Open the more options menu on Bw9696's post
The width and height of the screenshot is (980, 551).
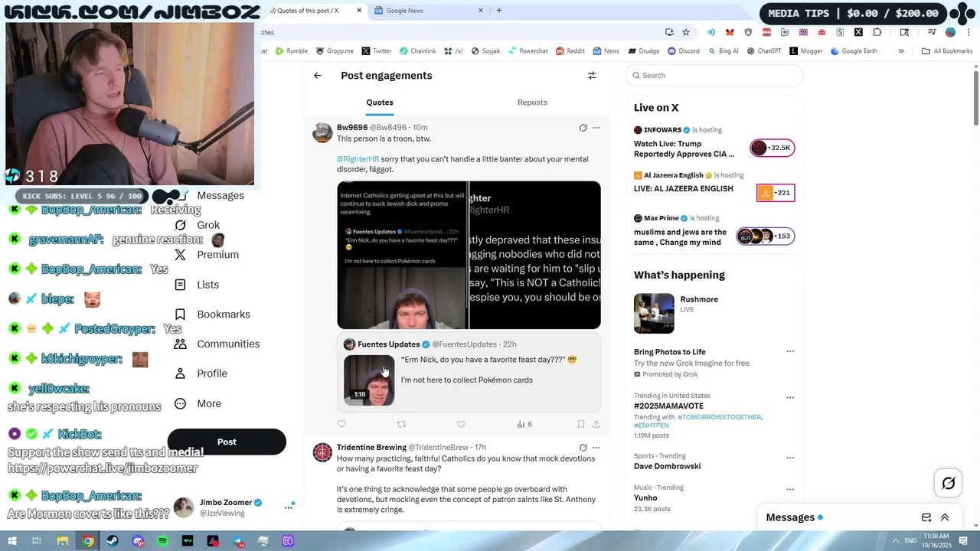596,128
